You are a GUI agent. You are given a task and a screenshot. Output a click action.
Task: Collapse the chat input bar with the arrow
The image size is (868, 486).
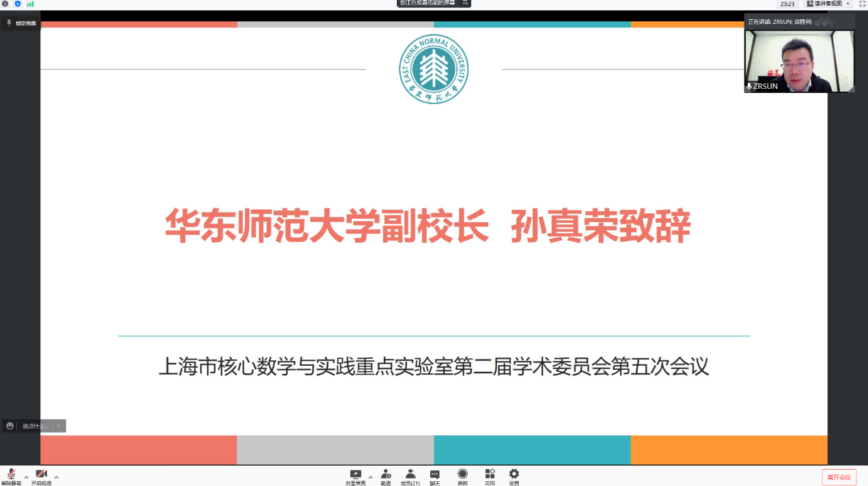pos(59,426)
